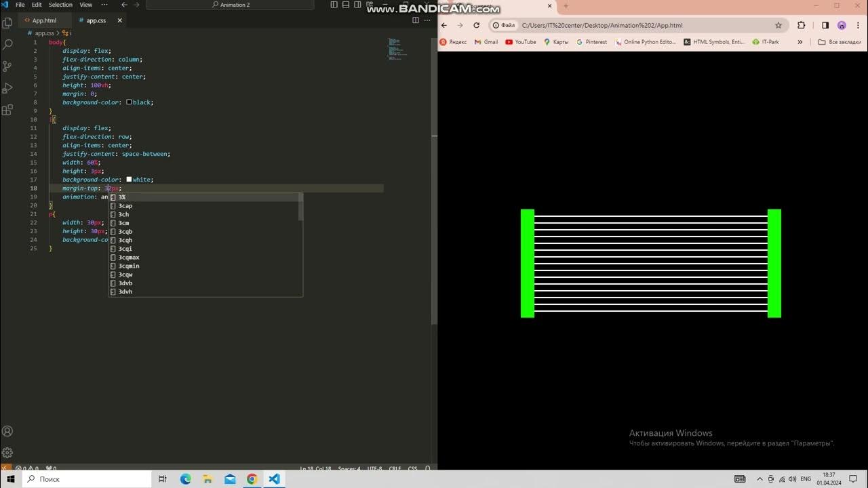The height and width of the screenshot is (488, 868).
Task: Open the Explorer view in VS Code activity bar
Action: (x=7, y=22)
